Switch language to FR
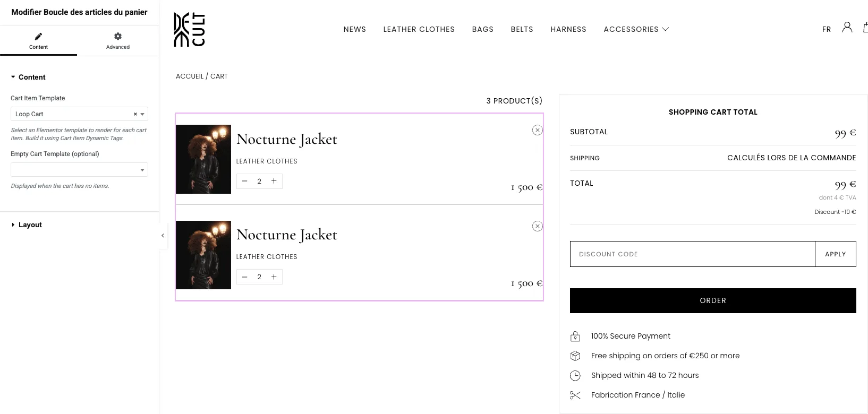The image size is (868, 414). [x=826, y=29]
